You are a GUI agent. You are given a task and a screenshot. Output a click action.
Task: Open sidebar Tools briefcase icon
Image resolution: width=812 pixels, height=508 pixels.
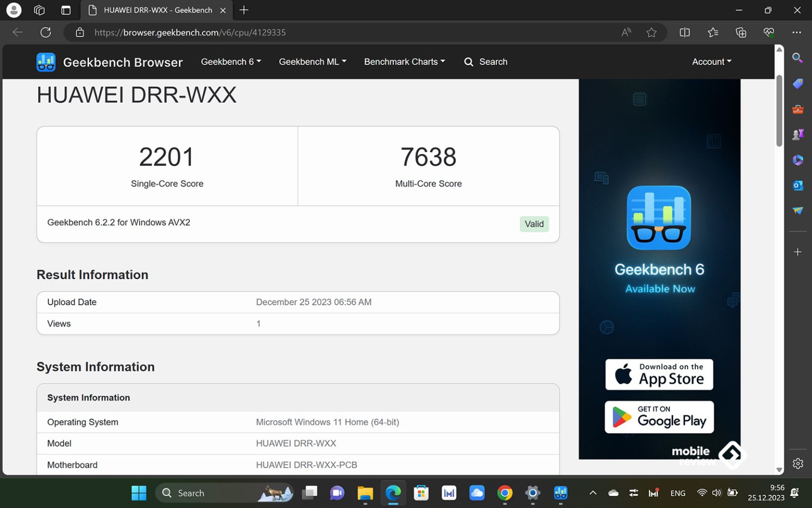(798, 110)
